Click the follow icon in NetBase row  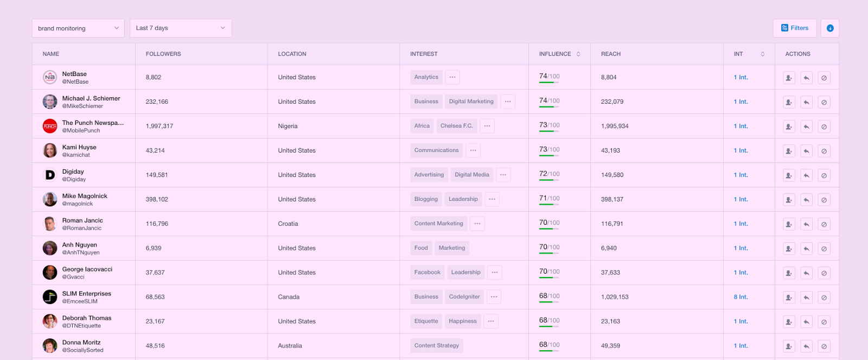click(789, 78)
